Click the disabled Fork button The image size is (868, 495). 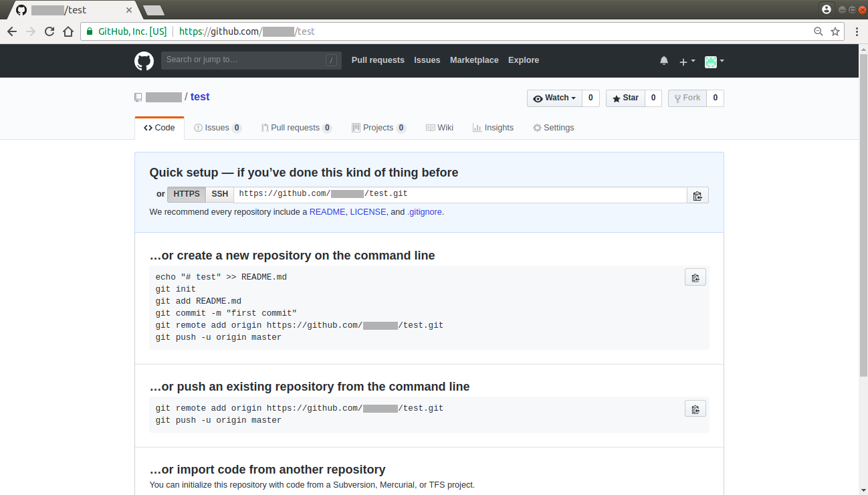pyautogui.click(x=687, y=98)
